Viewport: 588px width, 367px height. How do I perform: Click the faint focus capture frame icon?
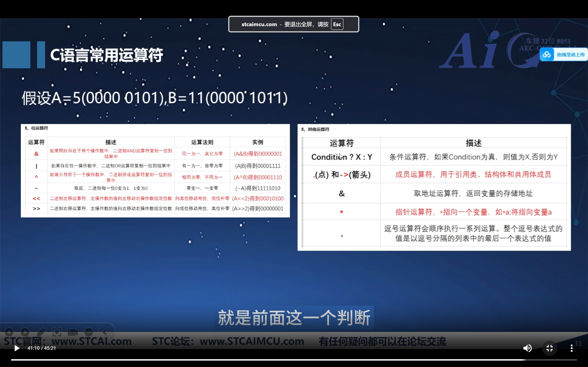[x=57, y=332]
